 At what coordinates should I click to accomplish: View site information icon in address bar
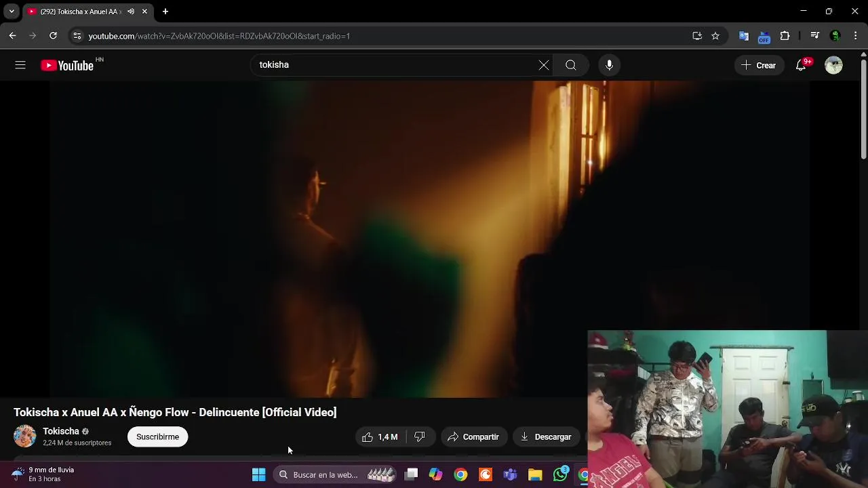point(77,36)
